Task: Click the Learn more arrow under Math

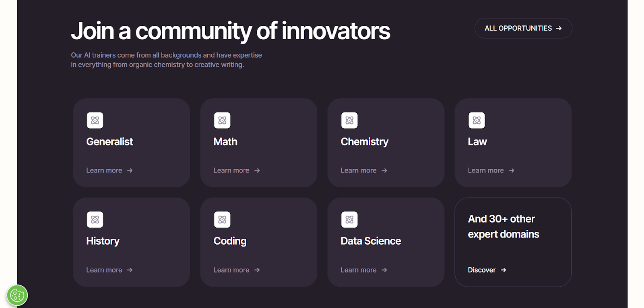Action: pyautogui.click(x=258, y=170)
